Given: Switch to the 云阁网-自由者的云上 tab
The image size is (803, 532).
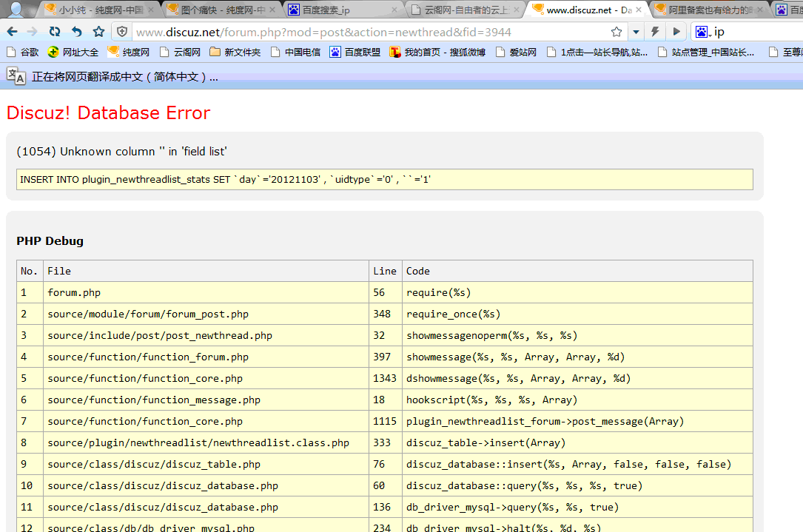Looking at the screenshot, I should (x=466, y=10).
